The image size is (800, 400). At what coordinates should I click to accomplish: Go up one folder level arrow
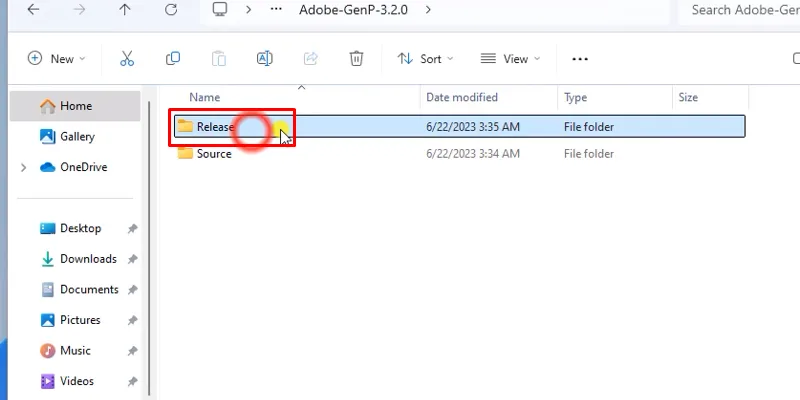click(124, 10)
